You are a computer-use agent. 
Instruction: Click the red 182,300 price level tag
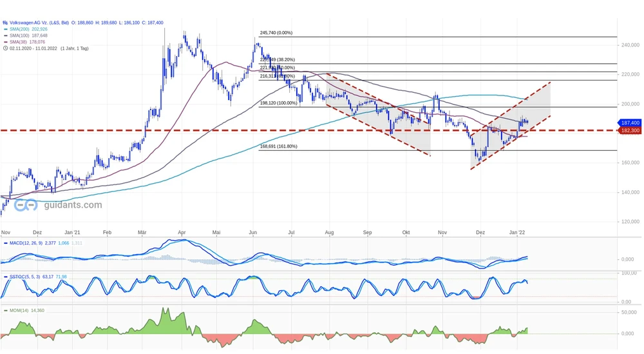pyautogui.click(x=629, y=130)
